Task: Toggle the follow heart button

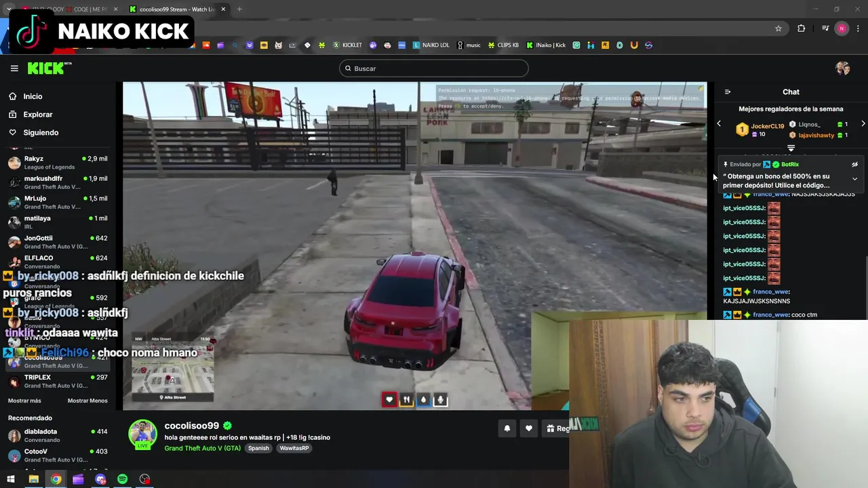Action: [529, 428]
